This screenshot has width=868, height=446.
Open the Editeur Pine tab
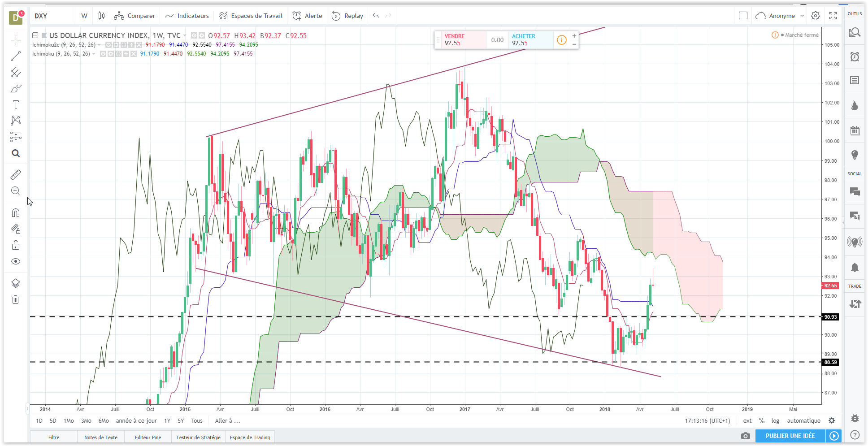pyautogui.click(x=148, y=437)
